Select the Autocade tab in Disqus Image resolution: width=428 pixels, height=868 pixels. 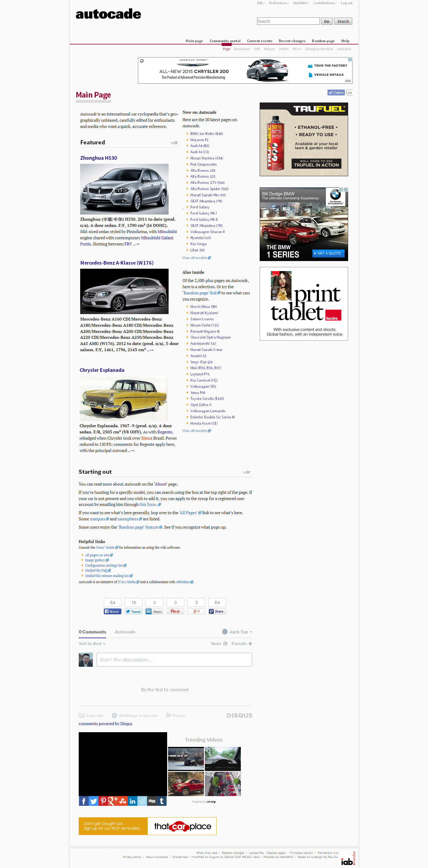coord(125,632)
